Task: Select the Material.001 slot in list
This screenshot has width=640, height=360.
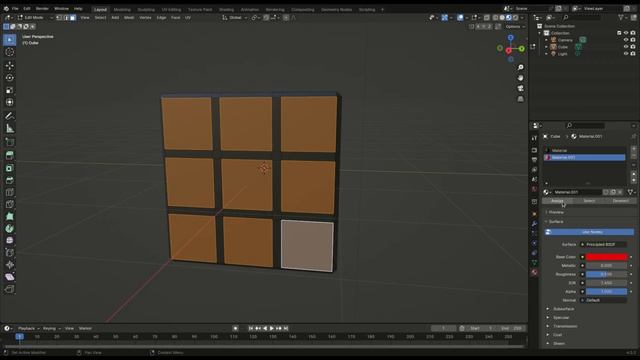Action: coord(584,158)
